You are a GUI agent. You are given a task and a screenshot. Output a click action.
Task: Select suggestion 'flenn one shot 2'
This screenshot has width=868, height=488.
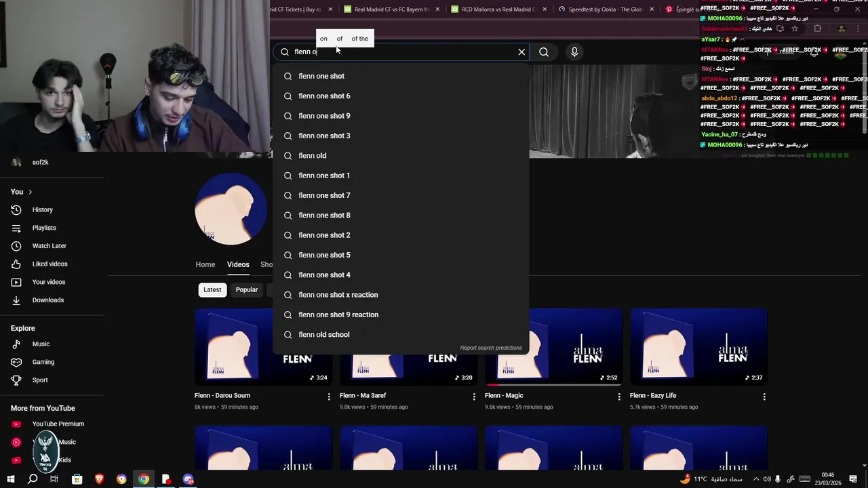coord(401,235)
